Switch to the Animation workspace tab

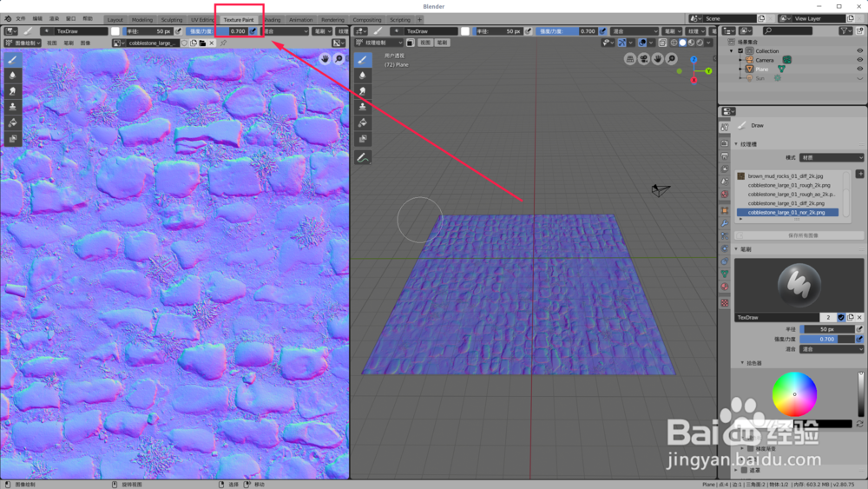coord(301,19)
